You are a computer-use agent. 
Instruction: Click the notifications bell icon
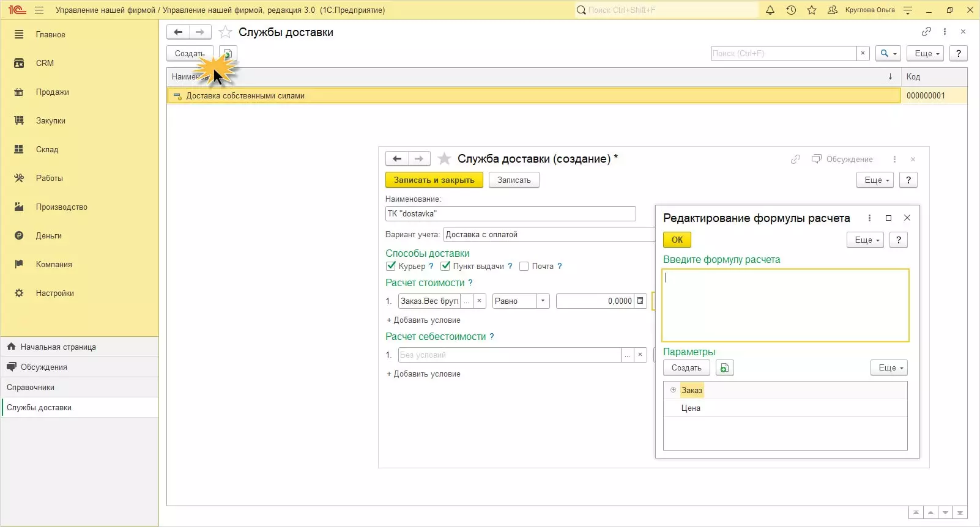(770, 10)
